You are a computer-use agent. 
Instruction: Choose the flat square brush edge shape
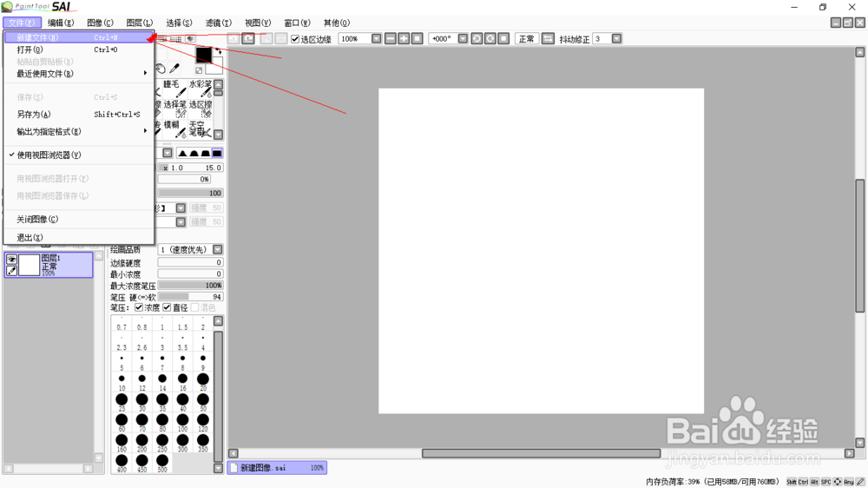[x=217, y=153]
